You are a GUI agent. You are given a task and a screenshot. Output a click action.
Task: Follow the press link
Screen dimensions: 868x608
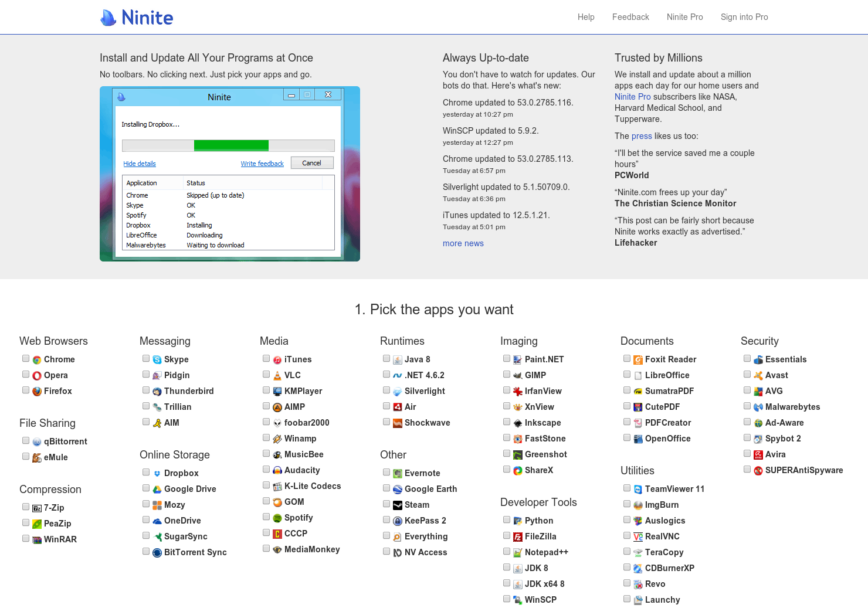642,136
